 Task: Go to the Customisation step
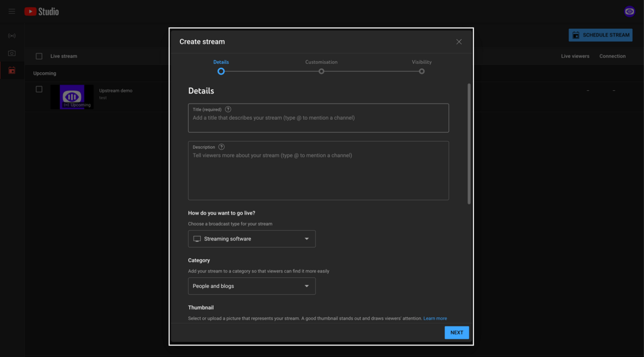coord(321,71)
